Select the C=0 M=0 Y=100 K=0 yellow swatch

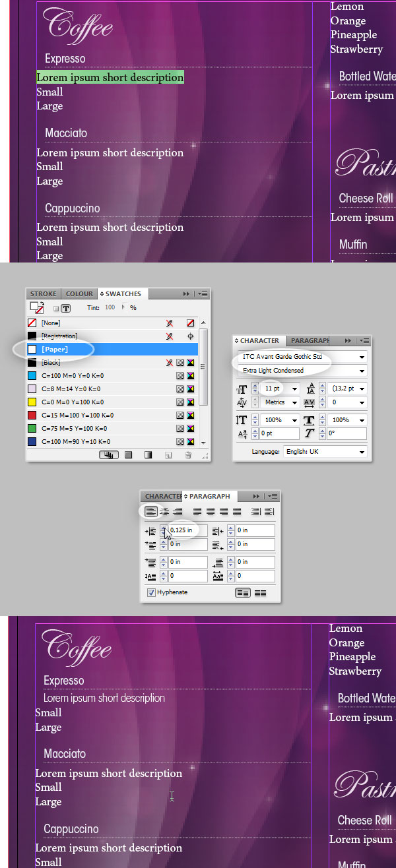[x=113, y=402]
